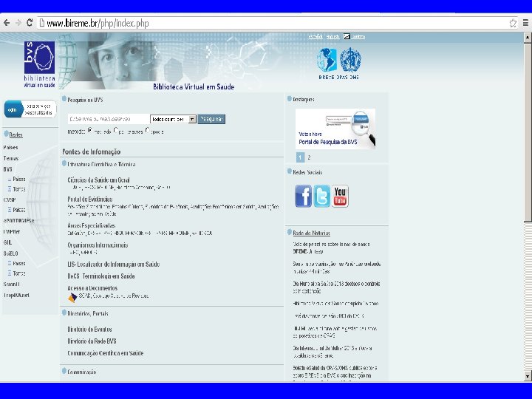Image resolution: width=532 pixels, height=399 pixels.
Task: Open GHL in the left sidebar
Action: coord(7,242)
